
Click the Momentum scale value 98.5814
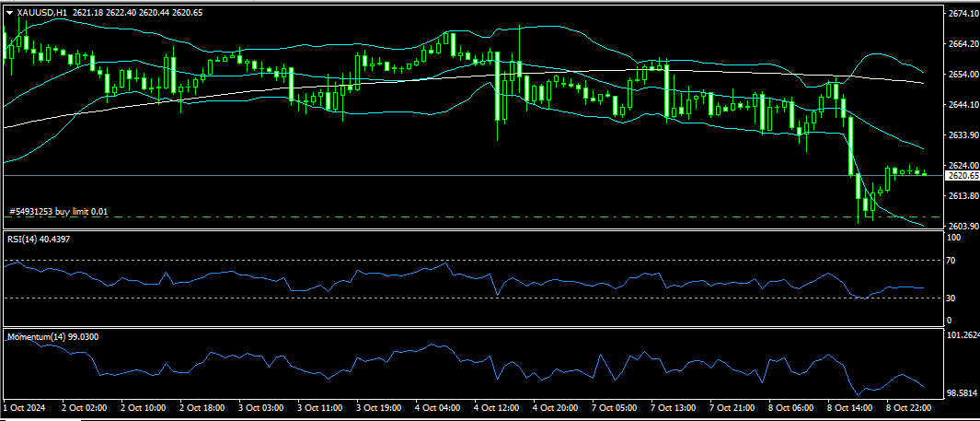[962, 392]
